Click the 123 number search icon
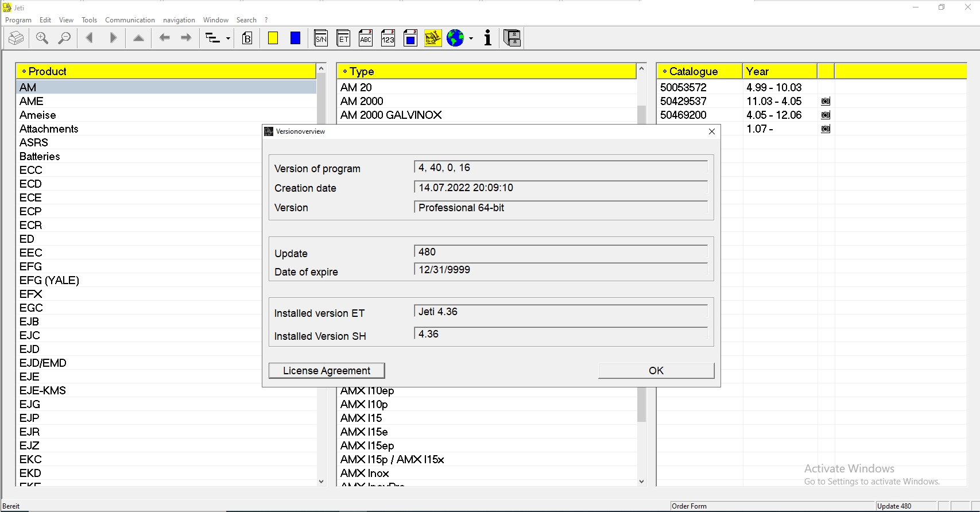980x512 pixels. tap(388, 38)
